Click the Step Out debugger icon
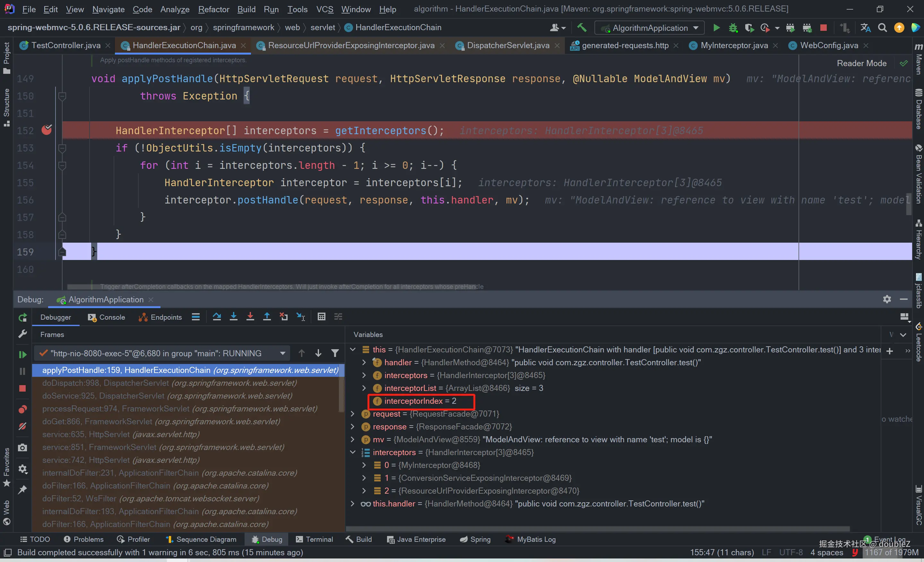 [x=267, y=317]
